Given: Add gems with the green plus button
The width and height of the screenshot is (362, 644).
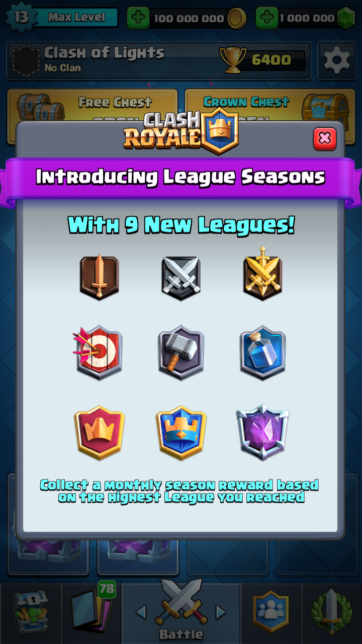Looking at the screenshot, I should tap(267, 19).
